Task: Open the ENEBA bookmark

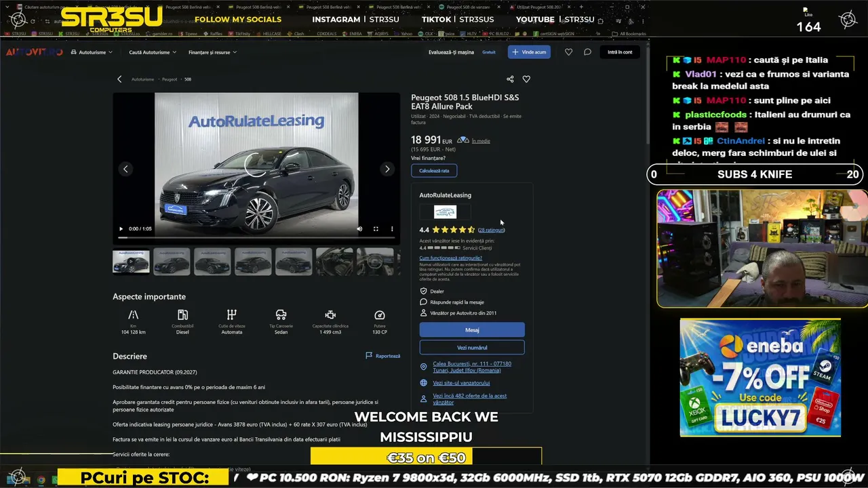Action: (351, 33)
